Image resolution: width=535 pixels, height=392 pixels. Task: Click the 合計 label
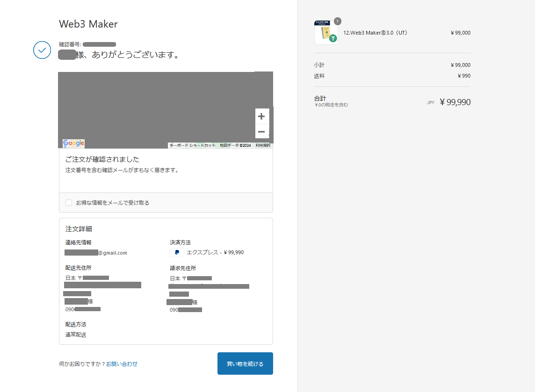(320, 98)
